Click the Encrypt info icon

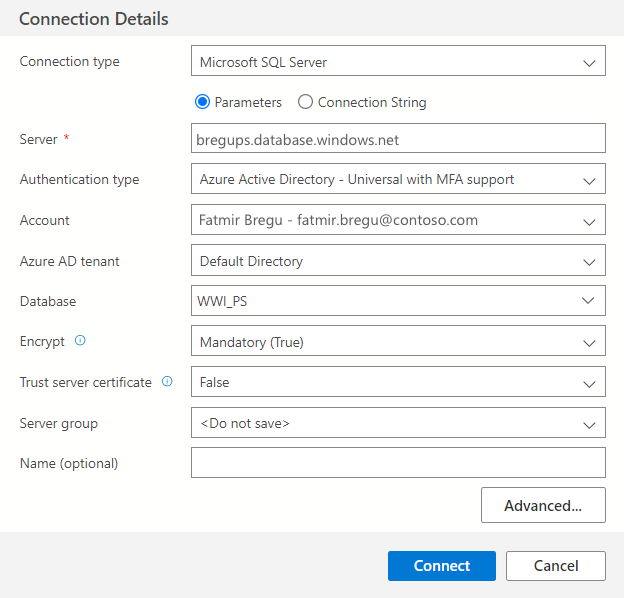click(x=80, y=341)
